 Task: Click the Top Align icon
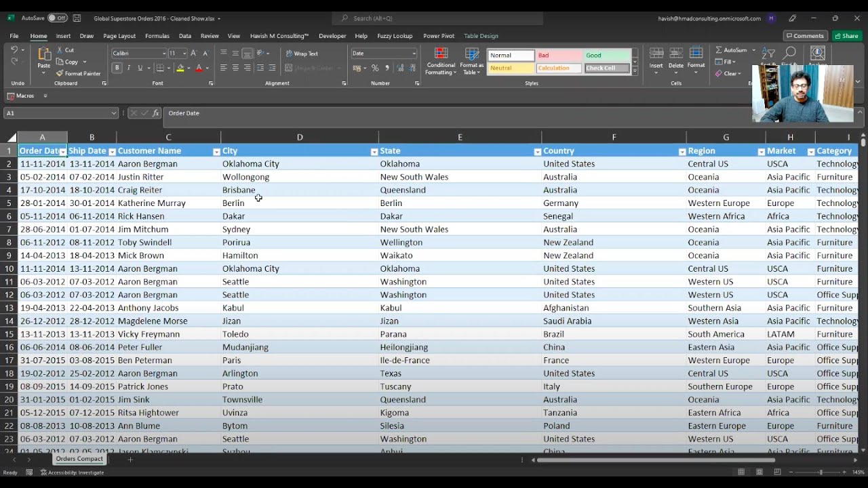pos(223,54)
